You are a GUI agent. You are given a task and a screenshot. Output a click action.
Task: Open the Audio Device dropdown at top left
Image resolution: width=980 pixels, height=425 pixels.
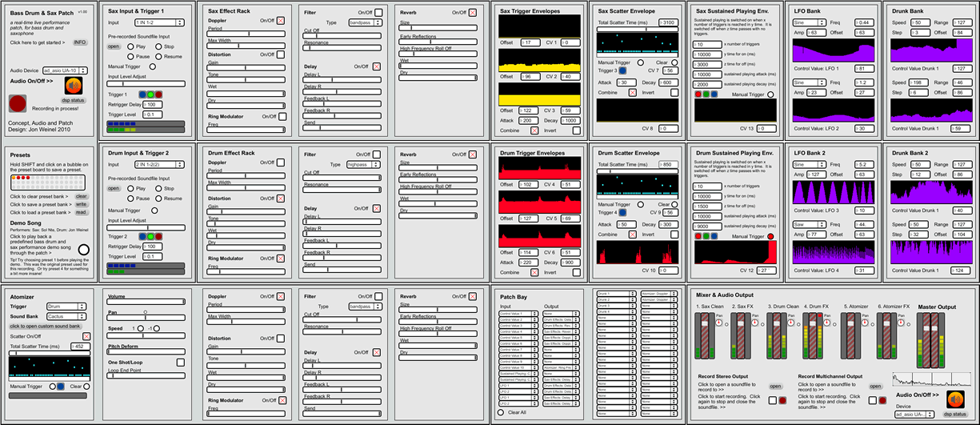(x=66, y=70)
